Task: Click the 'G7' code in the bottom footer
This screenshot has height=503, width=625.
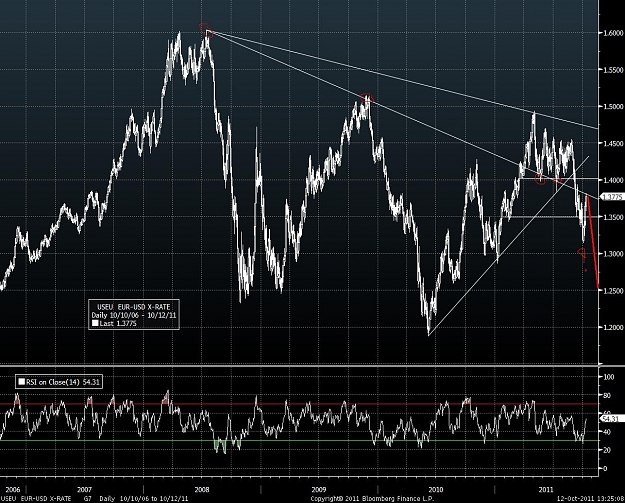Action: click(87, 499)
